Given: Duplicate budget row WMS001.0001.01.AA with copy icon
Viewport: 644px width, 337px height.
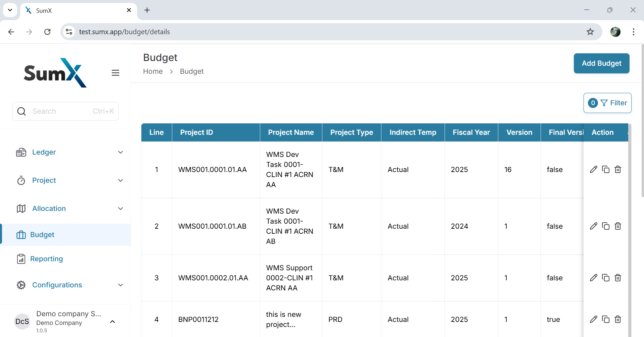Looking at the screenshot, I should coord(606,169).
